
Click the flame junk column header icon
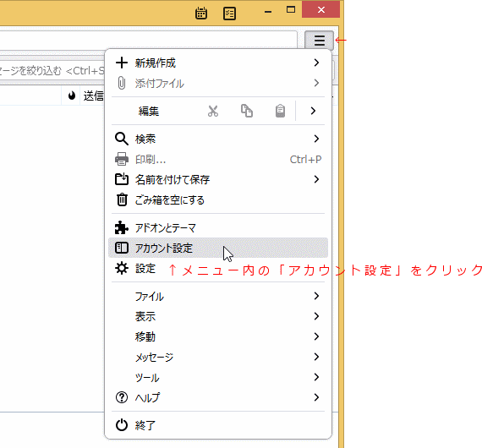[72, 96]
